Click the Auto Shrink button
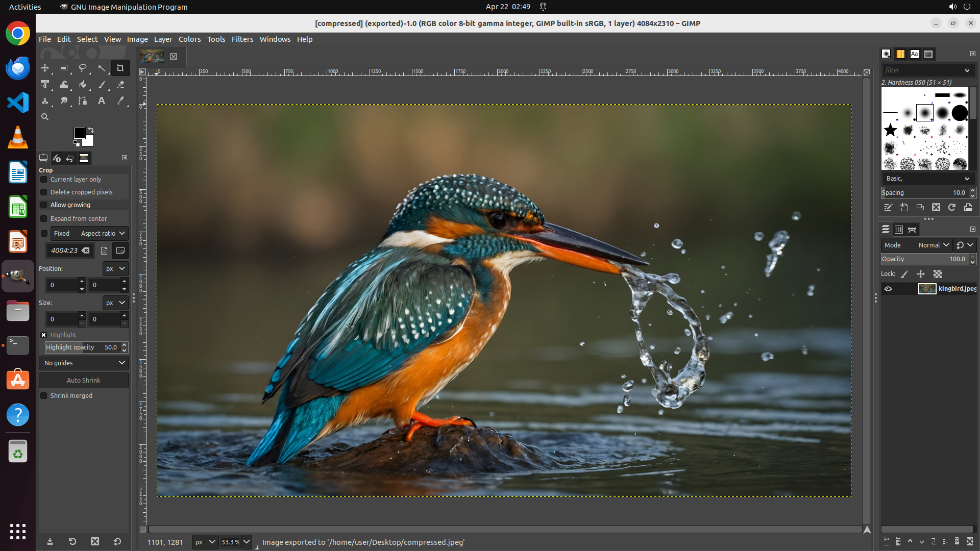This screenshot has width=980, height=551. click(84, 381)
